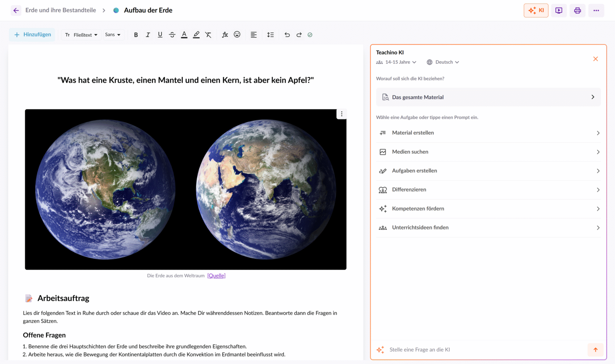The width and height of the screenshot is (615, 364).
Task: Open the text highlight color tool
Action: (196, 35)
